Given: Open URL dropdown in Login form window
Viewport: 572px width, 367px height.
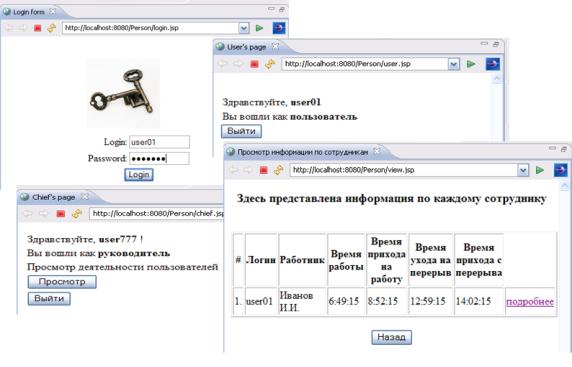Looking at the screenshot, I should pos(244,28).
